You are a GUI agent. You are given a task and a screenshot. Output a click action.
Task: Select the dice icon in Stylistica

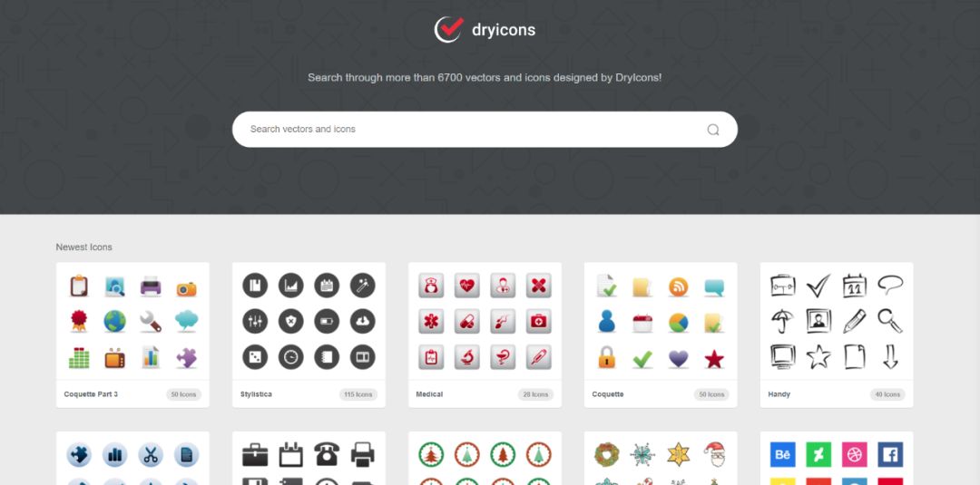click(255, 357)
